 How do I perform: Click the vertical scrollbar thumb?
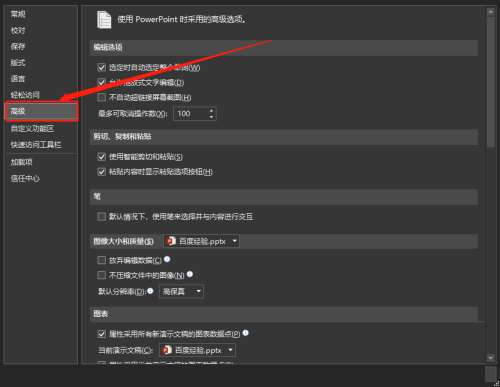(490, 82)
